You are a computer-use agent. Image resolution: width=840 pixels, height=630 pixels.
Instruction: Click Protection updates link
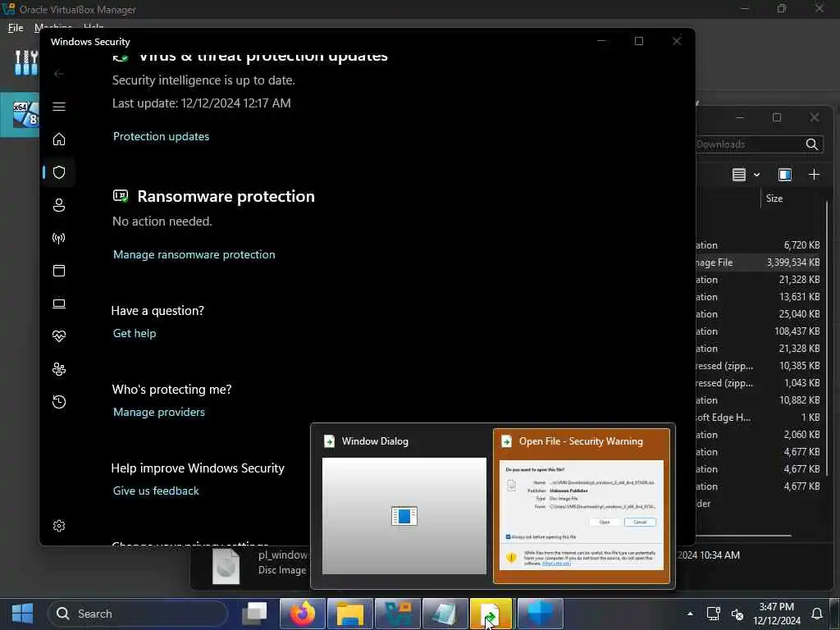click(161, 136)
